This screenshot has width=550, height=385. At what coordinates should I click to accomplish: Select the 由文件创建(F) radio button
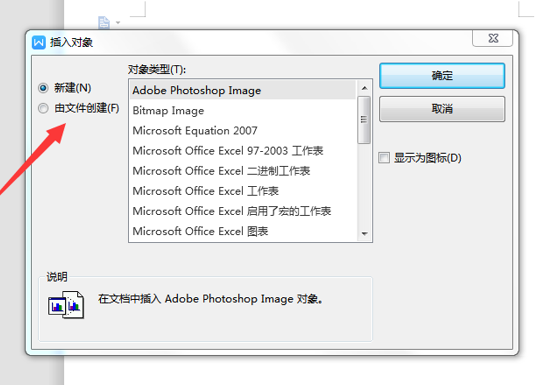click(x=43, y=108)
